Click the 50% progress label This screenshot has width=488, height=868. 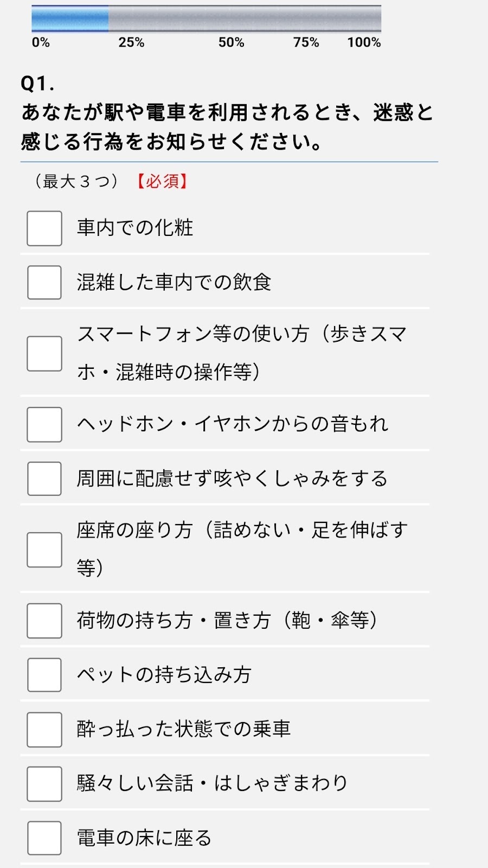pyautogui.click(x=231, y=43)
